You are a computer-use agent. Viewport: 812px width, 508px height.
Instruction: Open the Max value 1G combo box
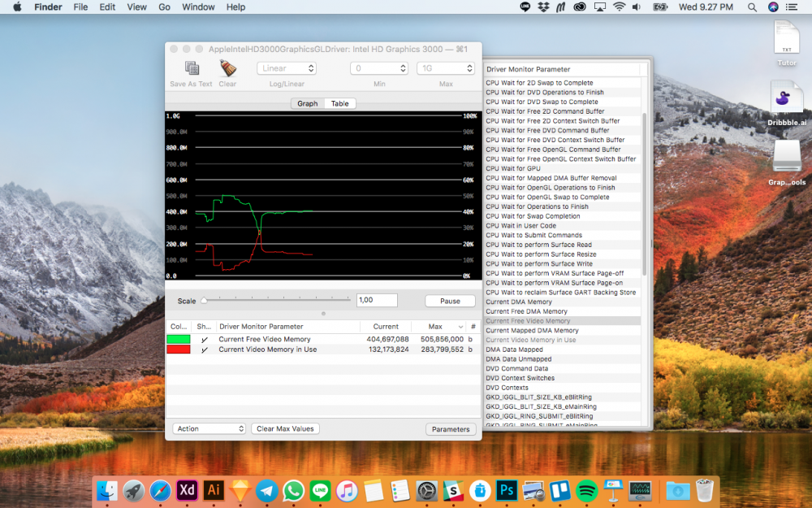click(446, 68)
